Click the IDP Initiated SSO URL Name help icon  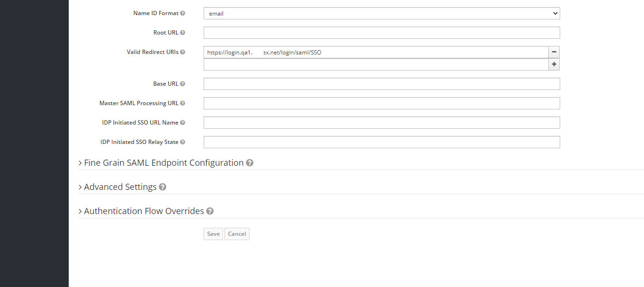point(183,122)
